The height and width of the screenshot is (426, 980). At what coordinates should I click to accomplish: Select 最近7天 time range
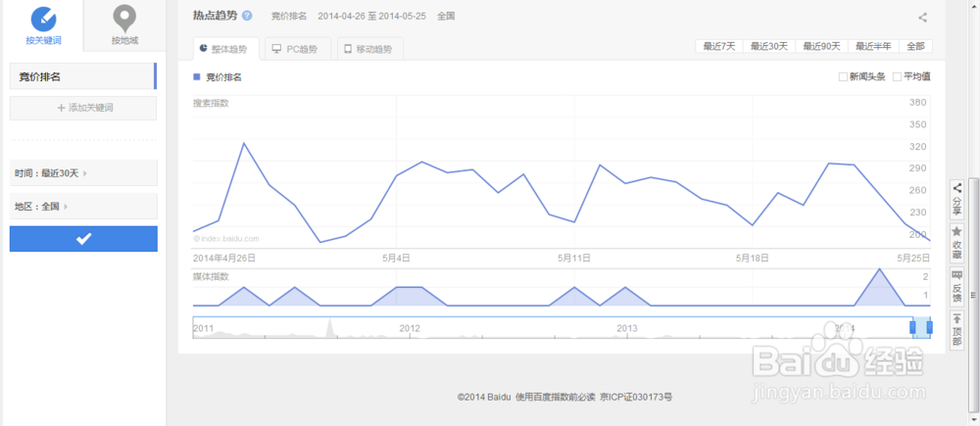coord(718,46)
